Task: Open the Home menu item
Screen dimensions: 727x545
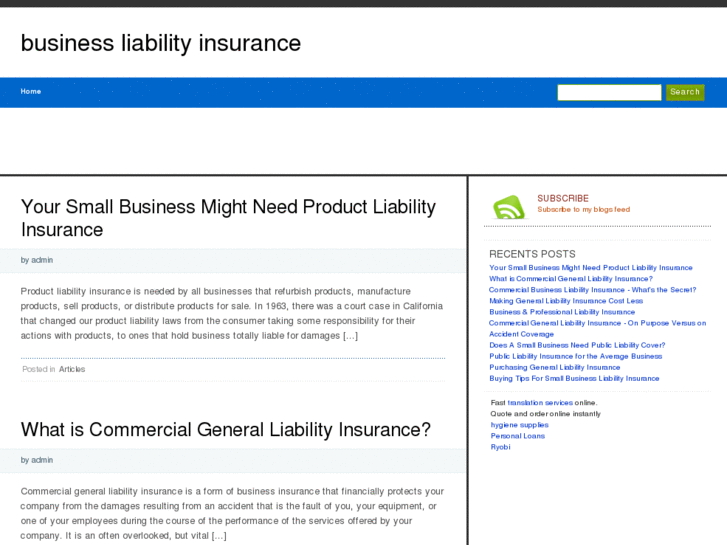Action: (x=31, y=92)
